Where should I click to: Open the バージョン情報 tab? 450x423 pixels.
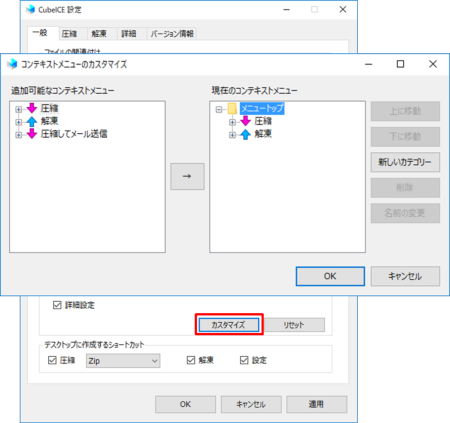[x=172, y=34]
